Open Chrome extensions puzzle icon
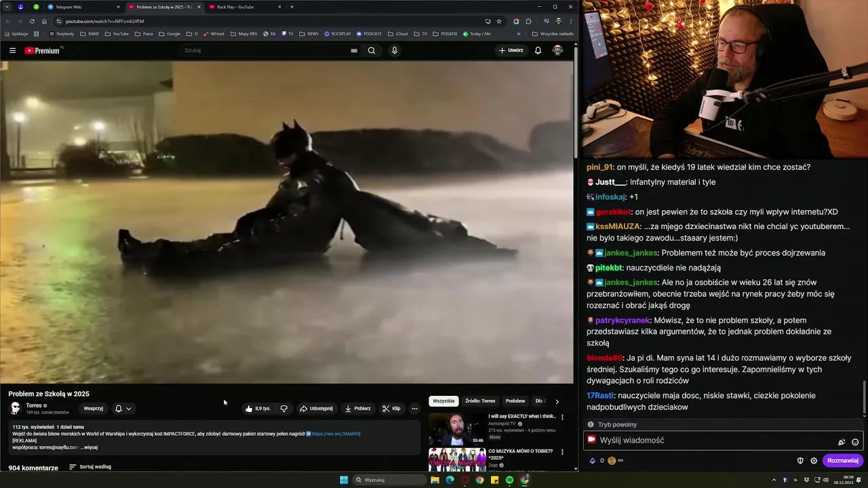 coord(528,21)
